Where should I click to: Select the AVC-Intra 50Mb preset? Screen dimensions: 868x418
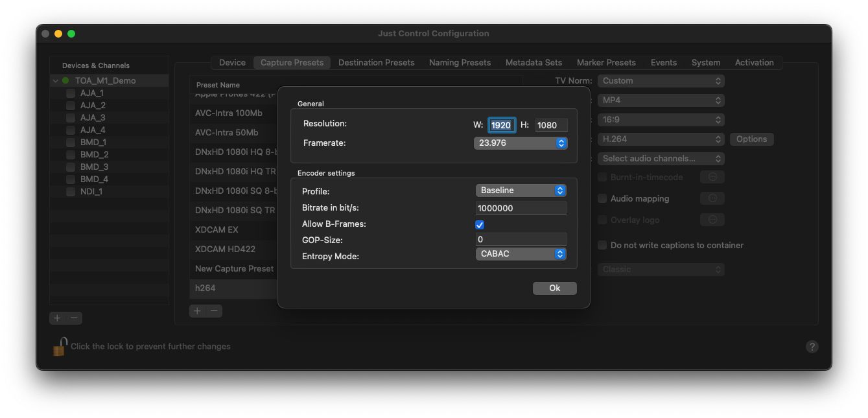(x=234, y=132)
